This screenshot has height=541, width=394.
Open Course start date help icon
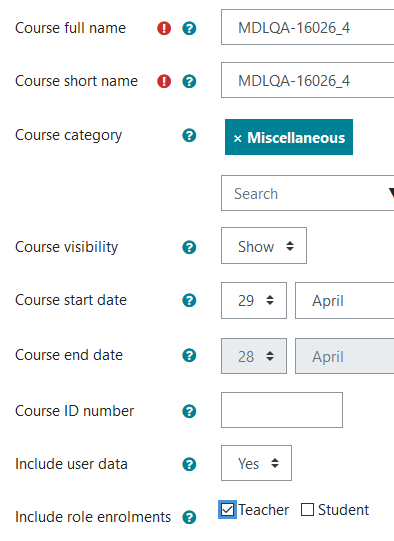point(189,301)
